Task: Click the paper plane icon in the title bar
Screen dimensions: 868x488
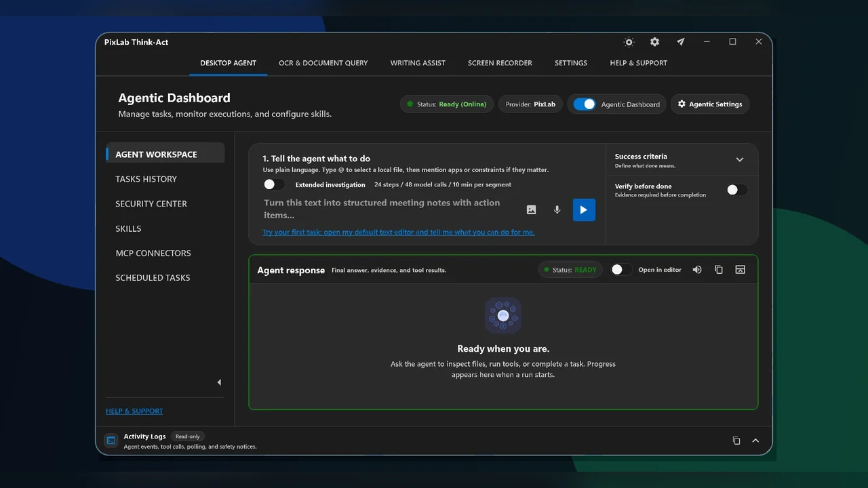Action: [680, 42]
